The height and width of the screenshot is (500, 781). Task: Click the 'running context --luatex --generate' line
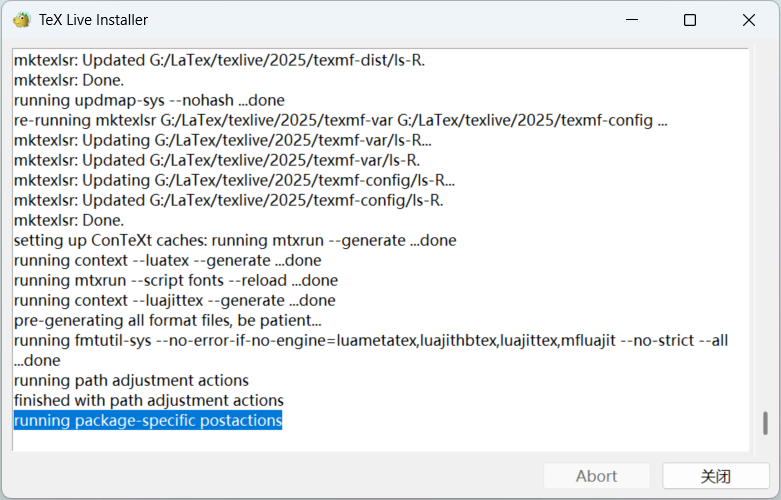167,260
